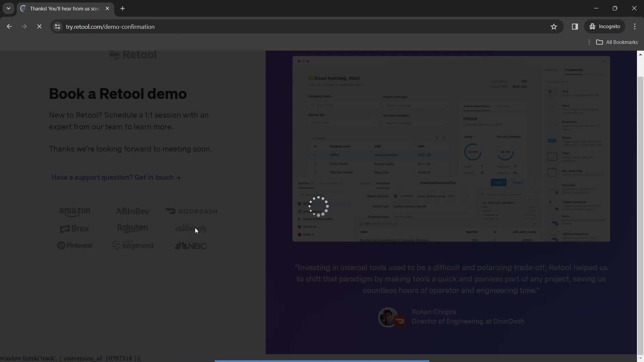
Task: Click the NBC logo
Action: coord(191,246)
